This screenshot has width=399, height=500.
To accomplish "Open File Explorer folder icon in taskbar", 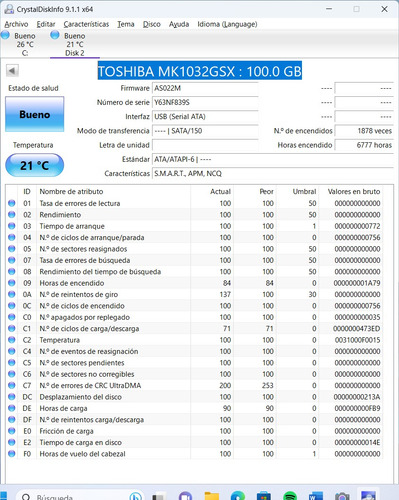I will pos(212,496).
